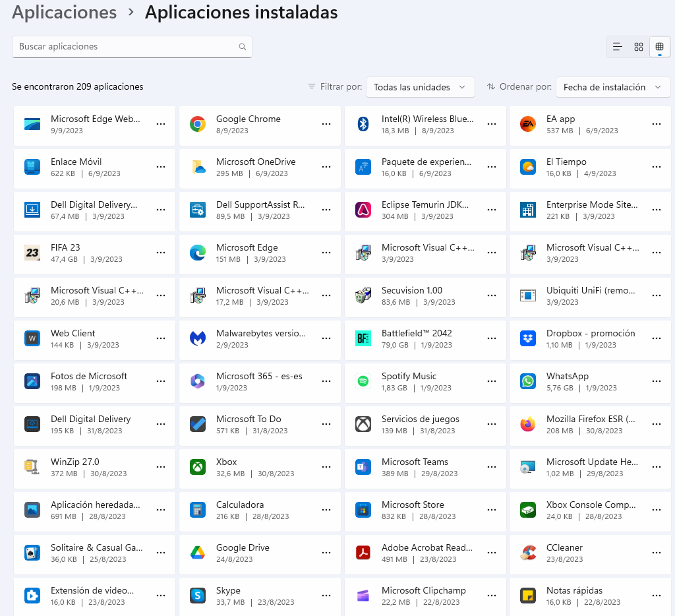This screenshot has height=616, width=675.
Task: Open more options for Malwarebytes
Action: [326, 338]
